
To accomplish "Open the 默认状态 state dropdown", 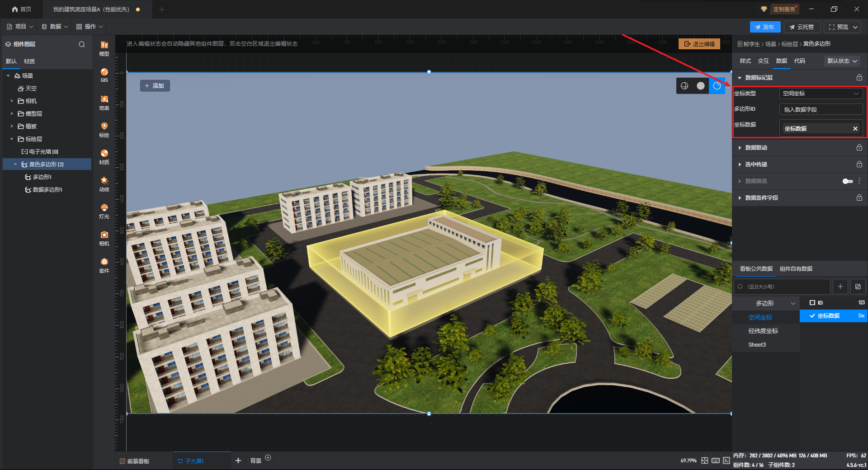I will (842, 61).
